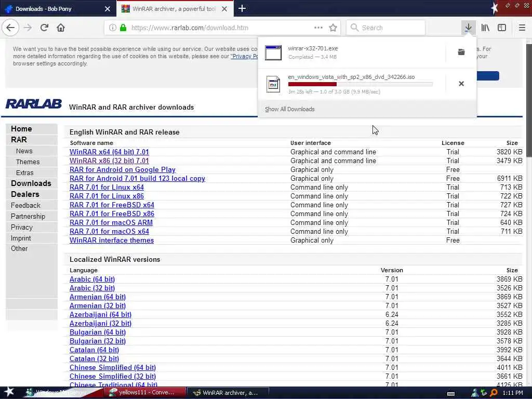Open Downloads sidebar section
This screenshot has width=532, height=399.
pyautogui.click(x=31, y=183)
